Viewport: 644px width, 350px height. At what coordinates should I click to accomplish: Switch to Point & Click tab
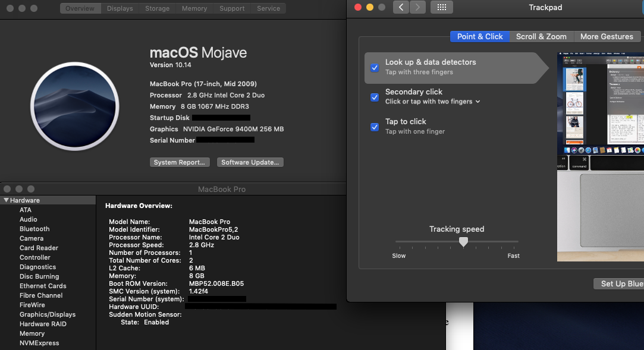click(480, 36)
